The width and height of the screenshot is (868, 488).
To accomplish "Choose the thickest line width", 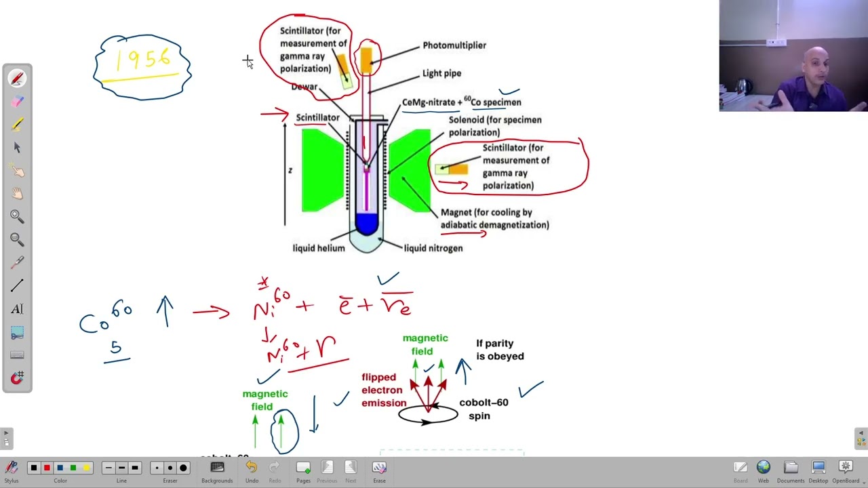I will coord(135,468).
